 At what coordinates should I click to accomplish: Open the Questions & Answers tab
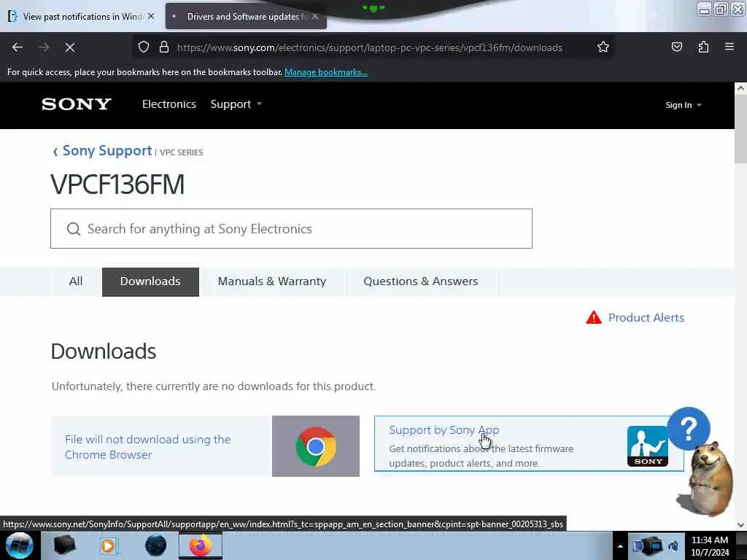(x=421, y=281)
